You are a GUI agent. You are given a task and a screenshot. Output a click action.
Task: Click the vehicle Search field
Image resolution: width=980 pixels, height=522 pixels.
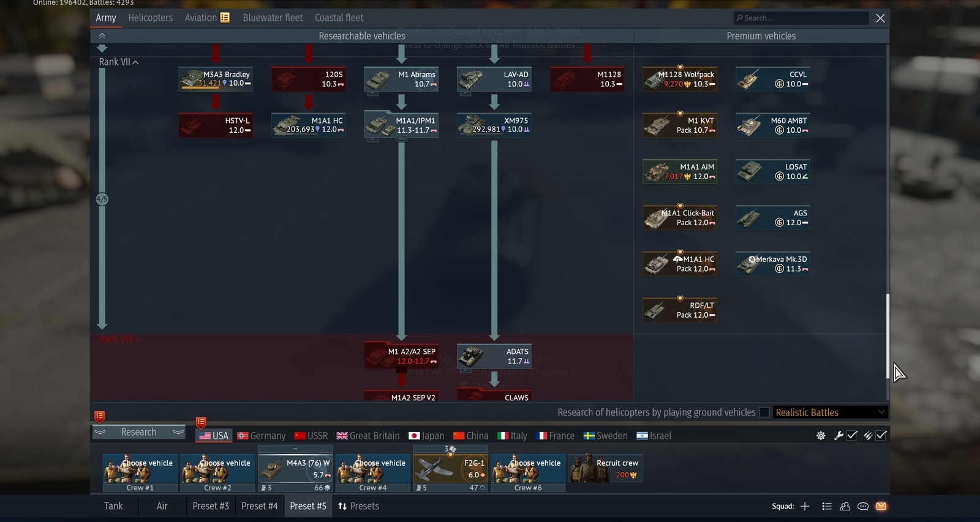(801, 18)
